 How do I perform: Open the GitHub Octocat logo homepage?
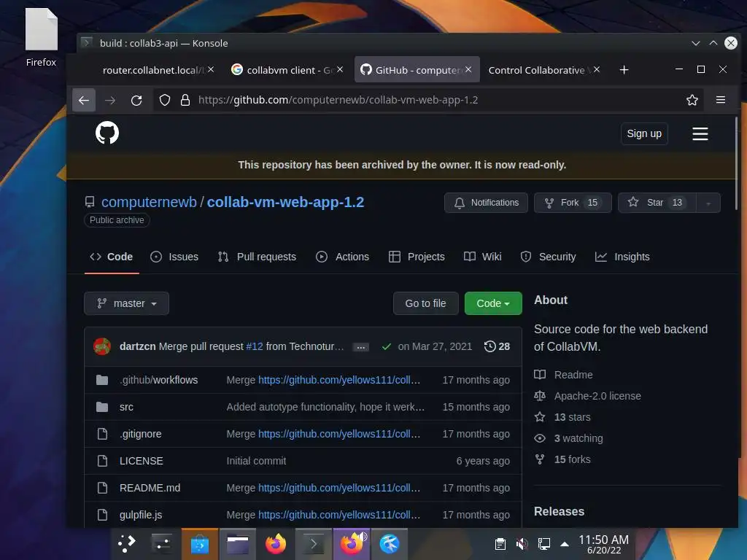[x=107, y=133]
